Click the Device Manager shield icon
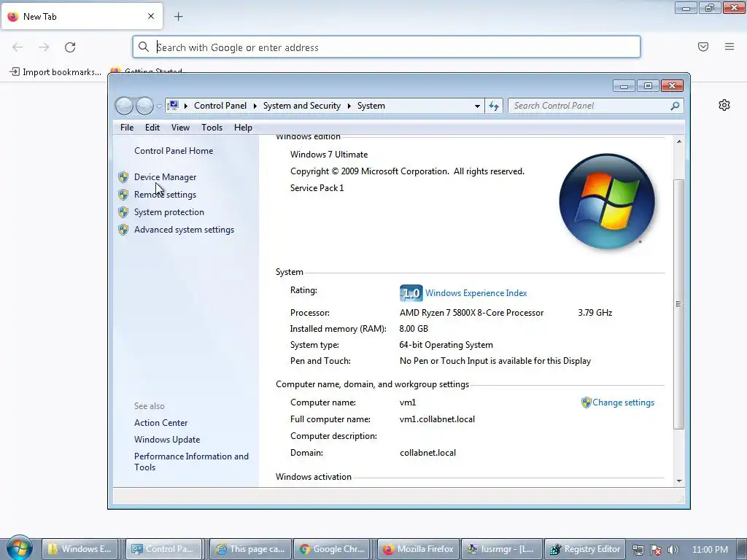747x560 pixels. click(x=123, y=176)
